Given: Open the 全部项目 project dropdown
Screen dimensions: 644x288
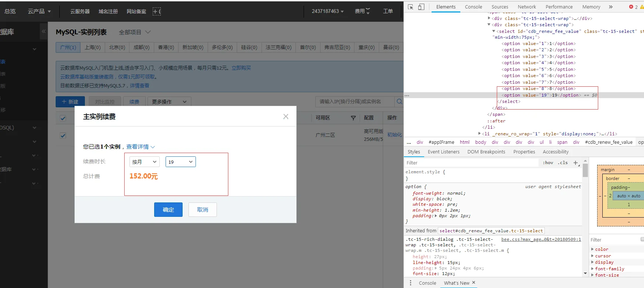Looking at the screenshot, I should (135, 32).
